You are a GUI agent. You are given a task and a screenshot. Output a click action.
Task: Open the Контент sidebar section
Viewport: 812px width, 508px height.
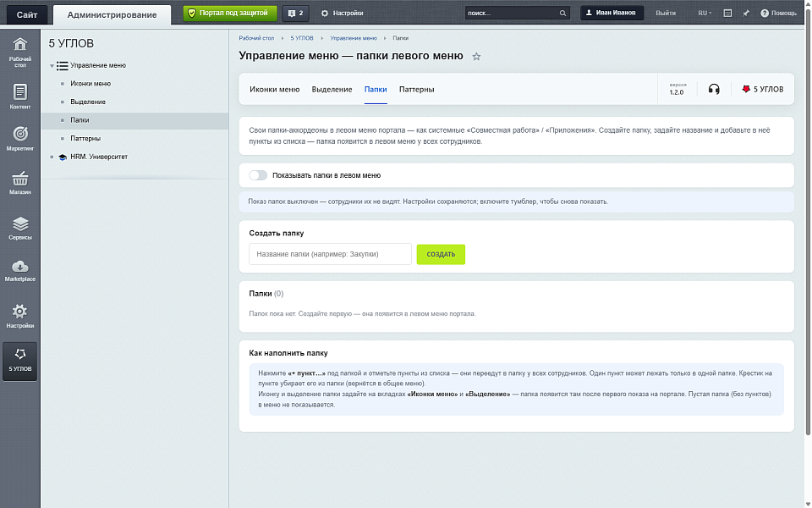[20, 97]
